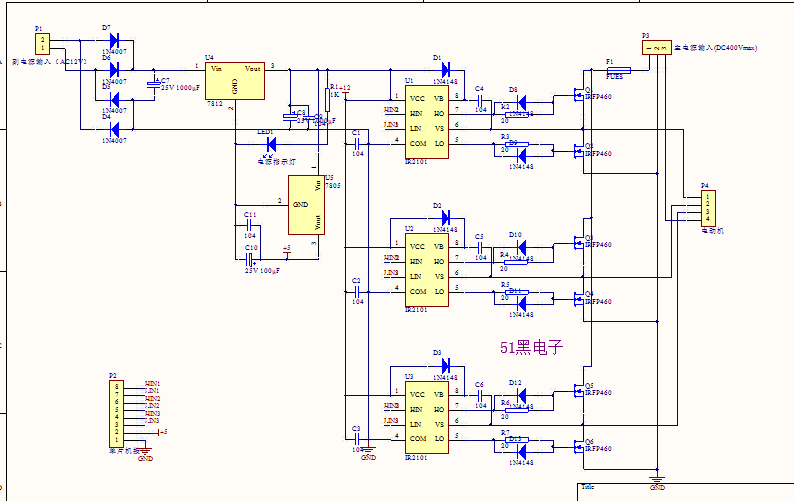Click the 51黑电子 watermark text
The height and width of the screenshot is (501, 794).
pos(531,348)
